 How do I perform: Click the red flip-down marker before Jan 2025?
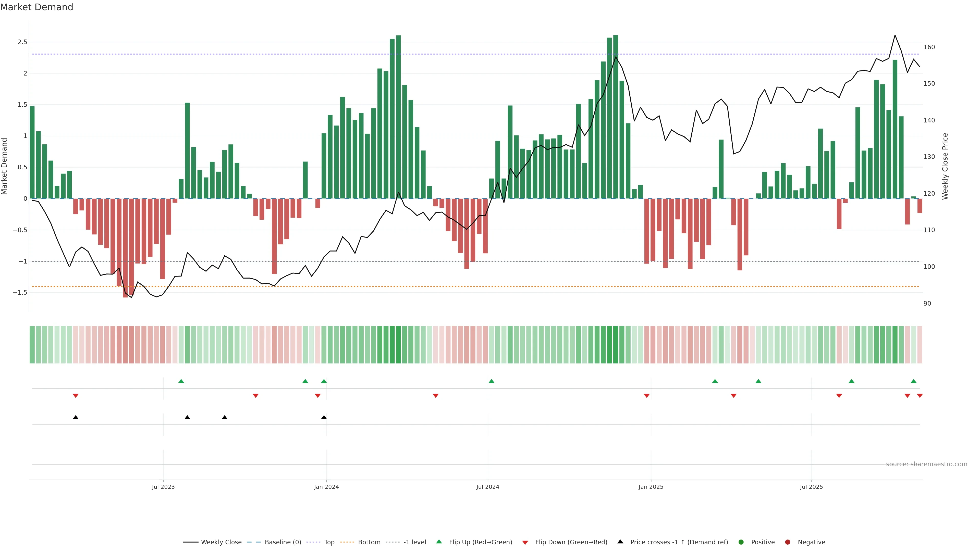646,396
